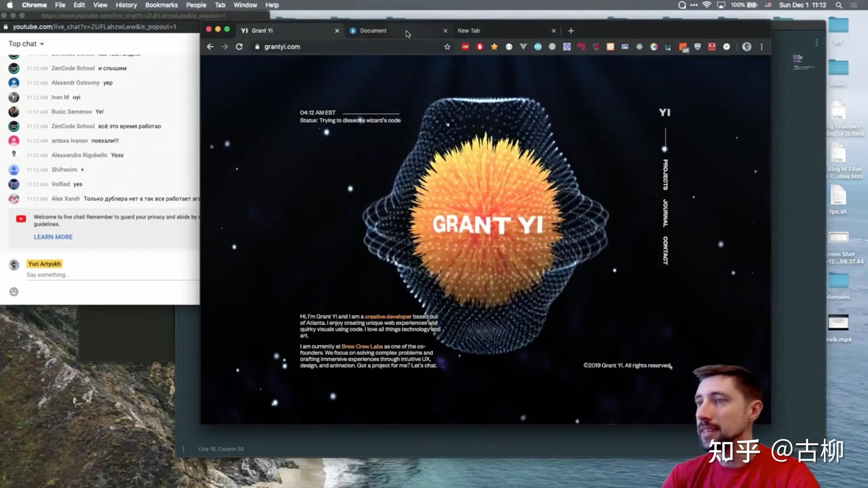The width and height of the screenshot is (868, 488).
Task: Open Chrome three-dot menu in dark window
Action: pos(762,47)
